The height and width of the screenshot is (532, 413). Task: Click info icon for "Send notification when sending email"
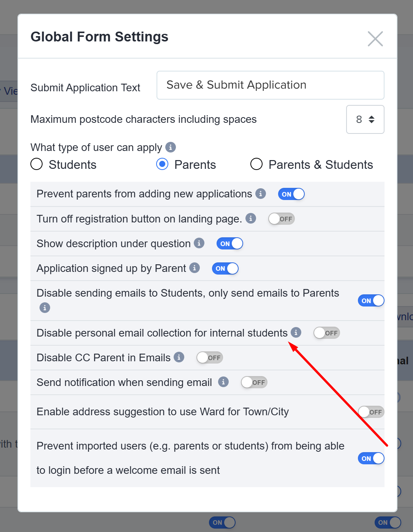(223, 382)
